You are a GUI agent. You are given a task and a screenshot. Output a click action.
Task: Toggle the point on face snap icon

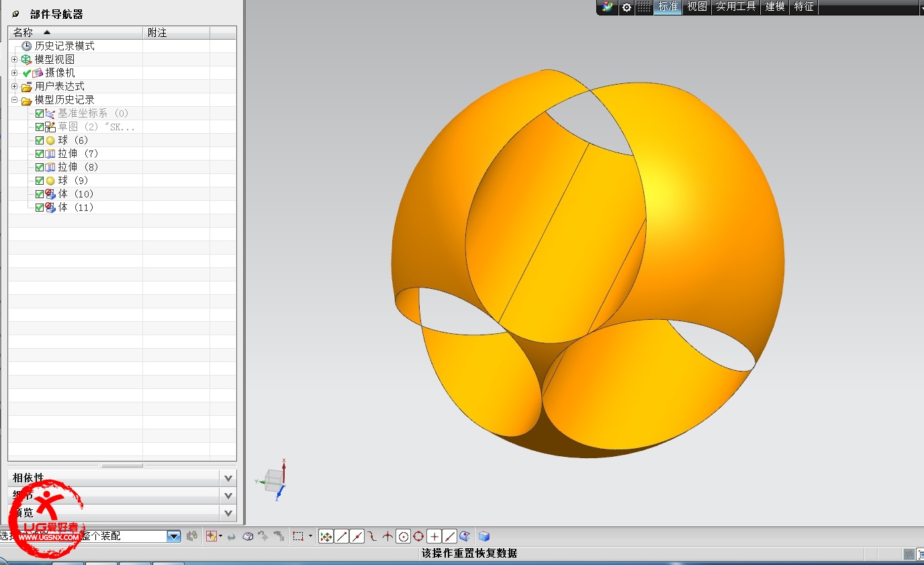(x=464, y=536)
